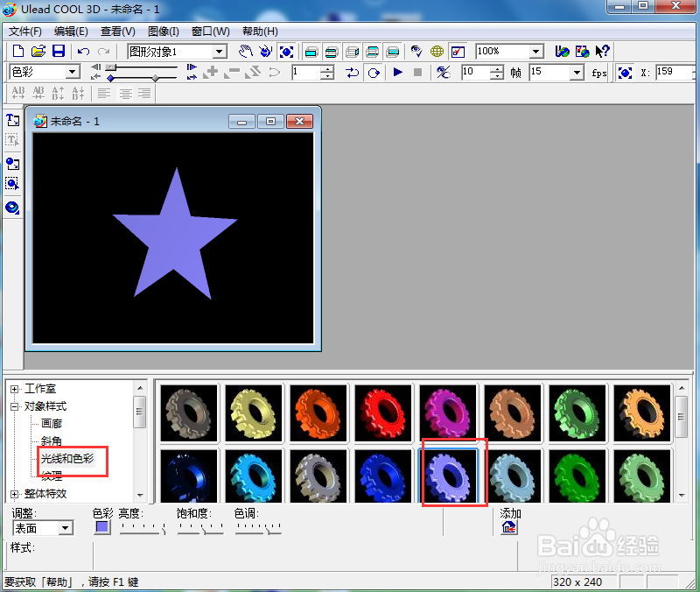700x592 pixels.
Task: Select the edit text tool in left sidebar
Action: (x=12, y=140)
